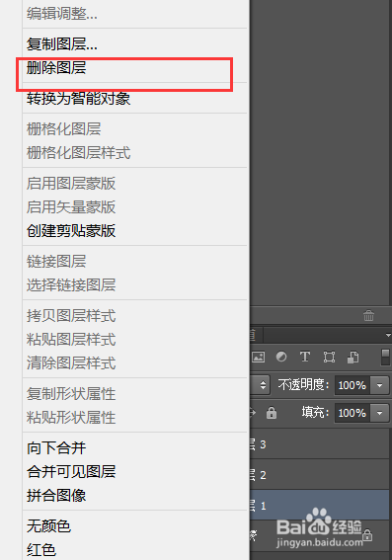Set layer color to 无颜色

pyautogui.click(x=49, y=525)
